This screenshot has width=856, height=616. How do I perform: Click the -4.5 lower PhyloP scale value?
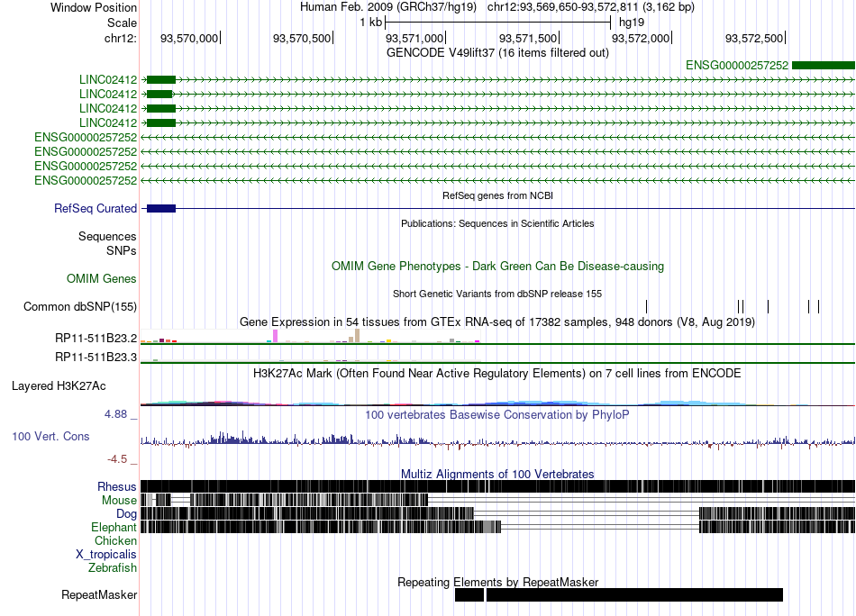117,459
